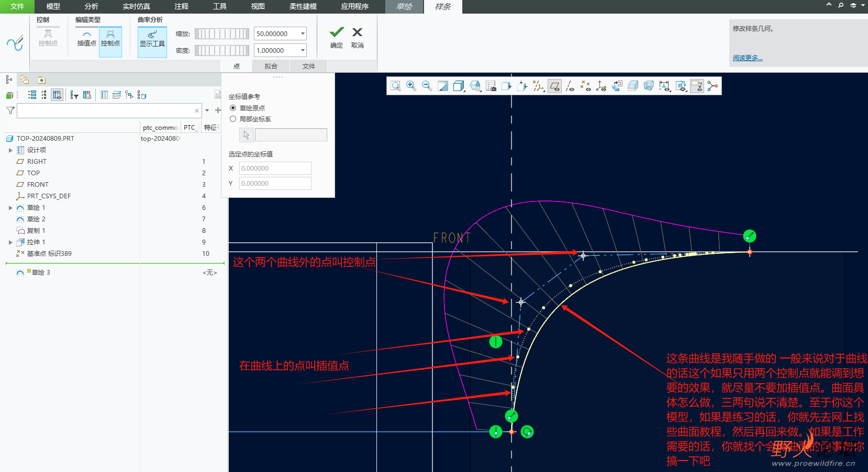
Task: Select the 局部坐标系 radio button
Action: pos(233,119)
